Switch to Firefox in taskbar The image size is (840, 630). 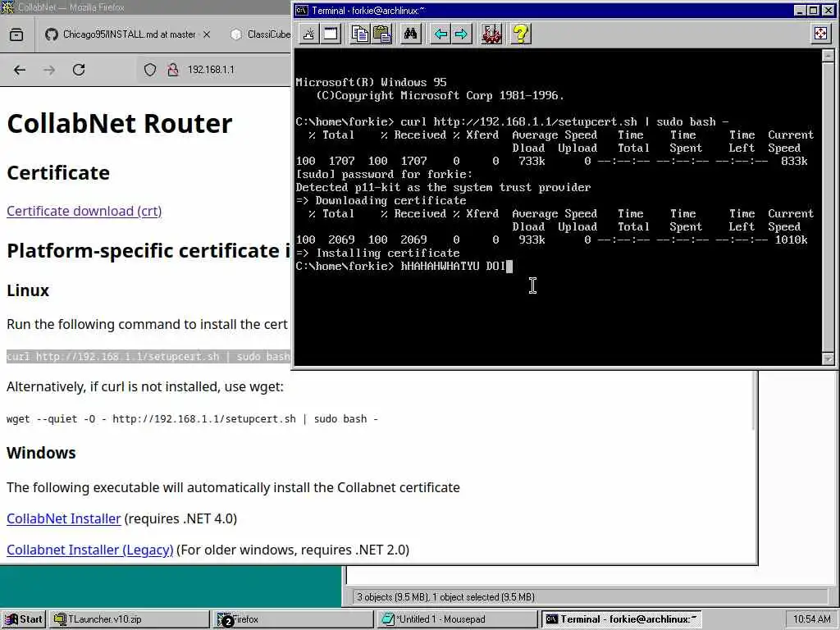293,619
